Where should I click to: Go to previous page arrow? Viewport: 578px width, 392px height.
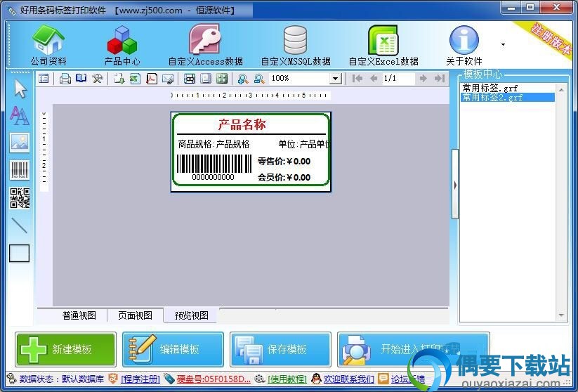(x=374, y=78)
